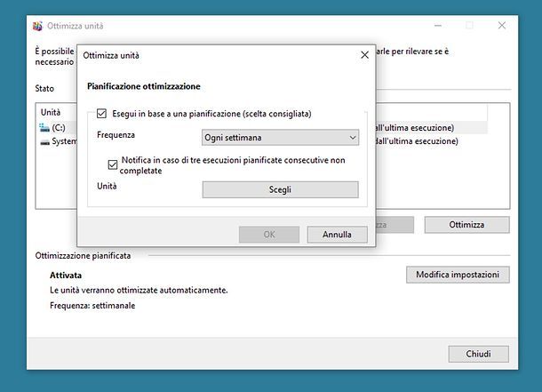Click the Ottimizza unità app icon in title bar
Screen dimensions: 542x392
(37, 26)
